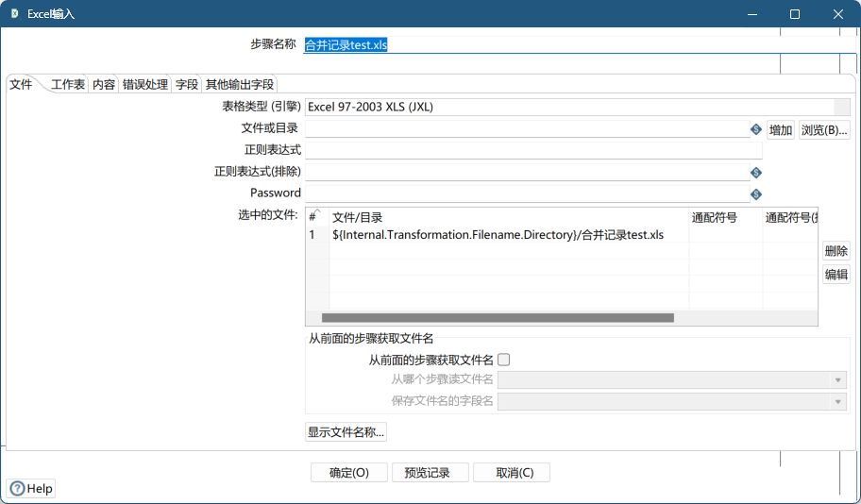Screen dimensions: 861x504
Task: Click variable icon beside 正则表达式(排除) field
Action: click(755, 173)
